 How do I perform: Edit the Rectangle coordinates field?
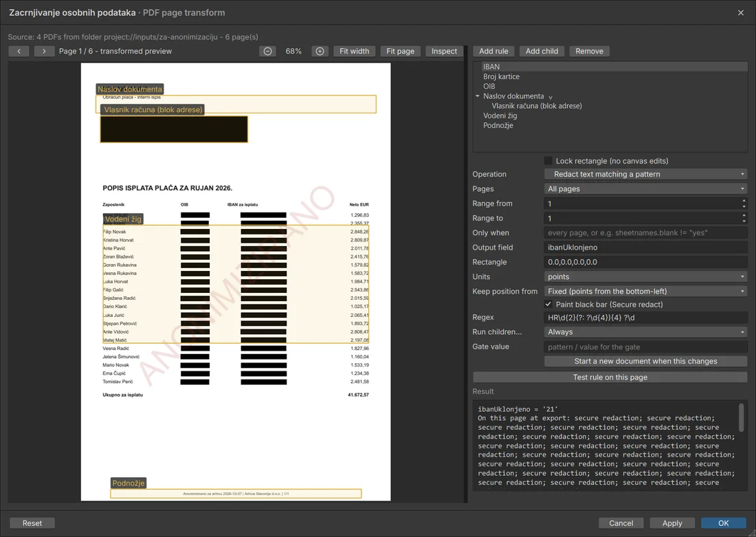tap(645, 262)
